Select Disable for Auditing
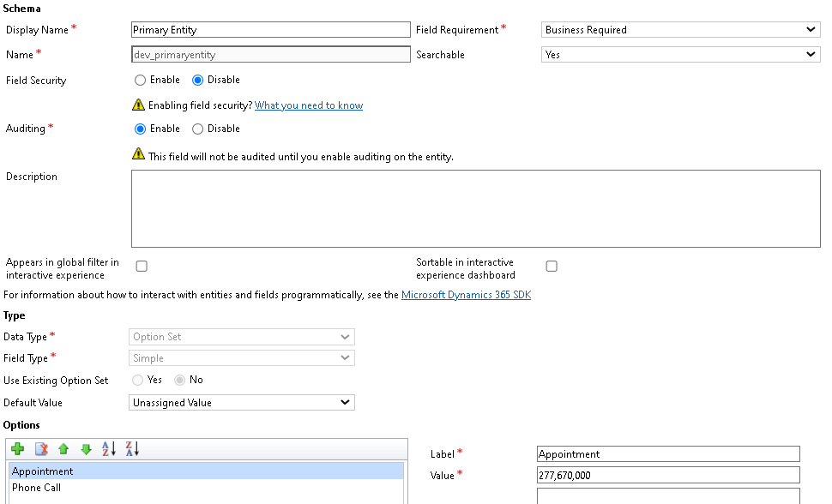Screen dimensions: 832x504 197,129
